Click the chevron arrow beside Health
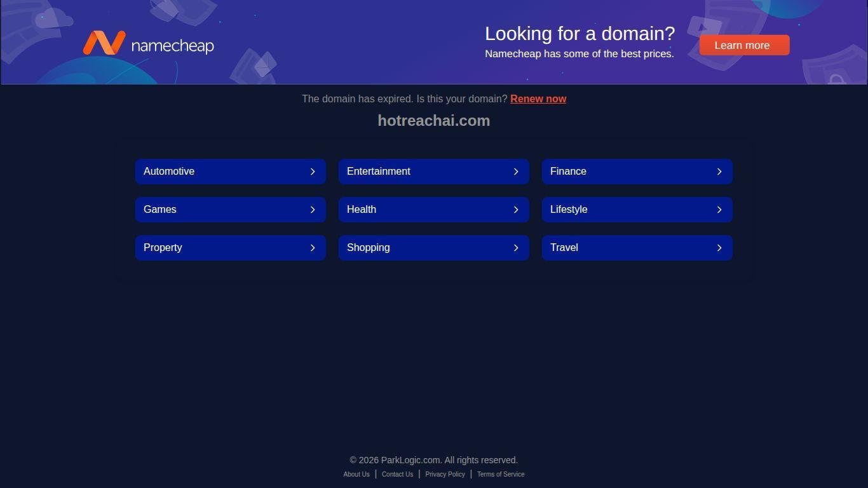The width and height of the screenshot is (868, 488). (x=516, y=210)
